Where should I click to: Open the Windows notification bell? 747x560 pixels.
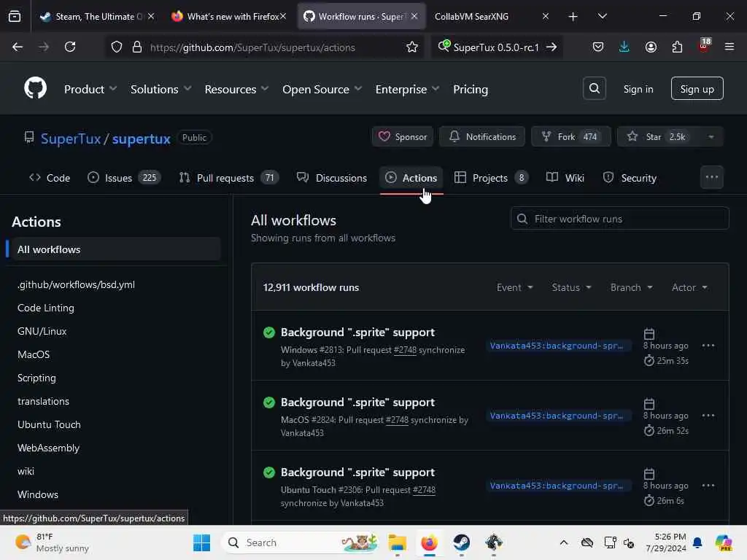[x=697, y=542]
